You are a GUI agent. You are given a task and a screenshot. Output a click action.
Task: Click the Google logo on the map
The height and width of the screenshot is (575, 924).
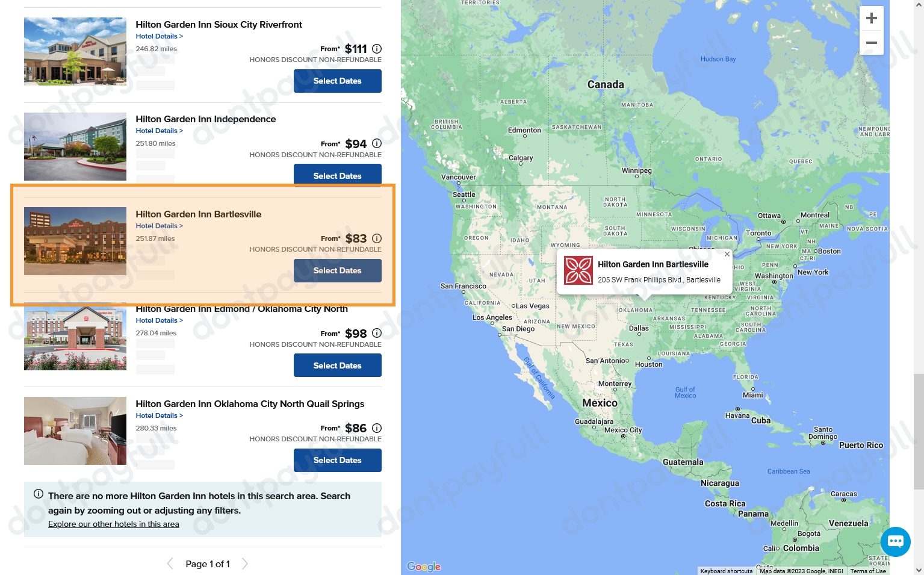pyautogui.click(x=423, y=567)
